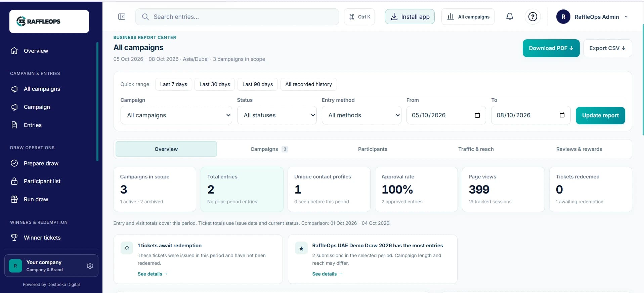Open See details for tickets awaiting redemption
This screenshot has width=644, height=293.
(x=153, y=274)
